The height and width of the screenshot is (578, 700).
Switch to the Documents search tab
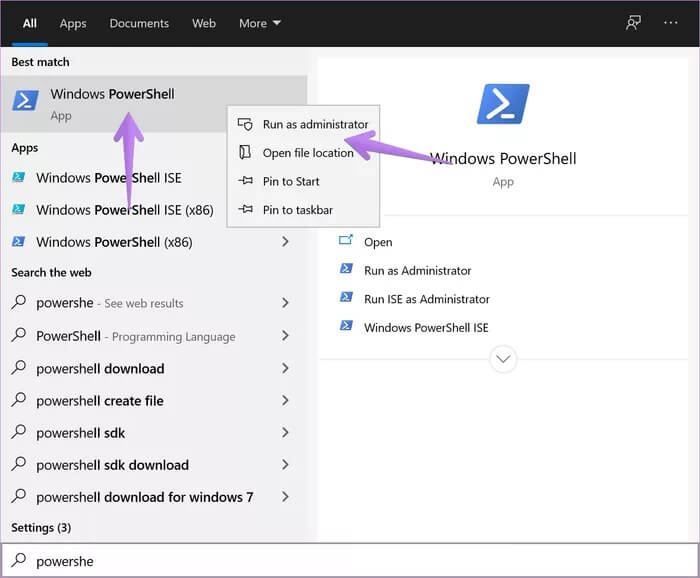click(x=139, y=23)
